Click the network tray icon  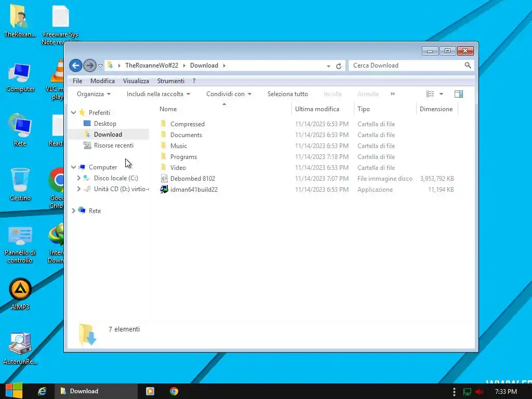467,392
